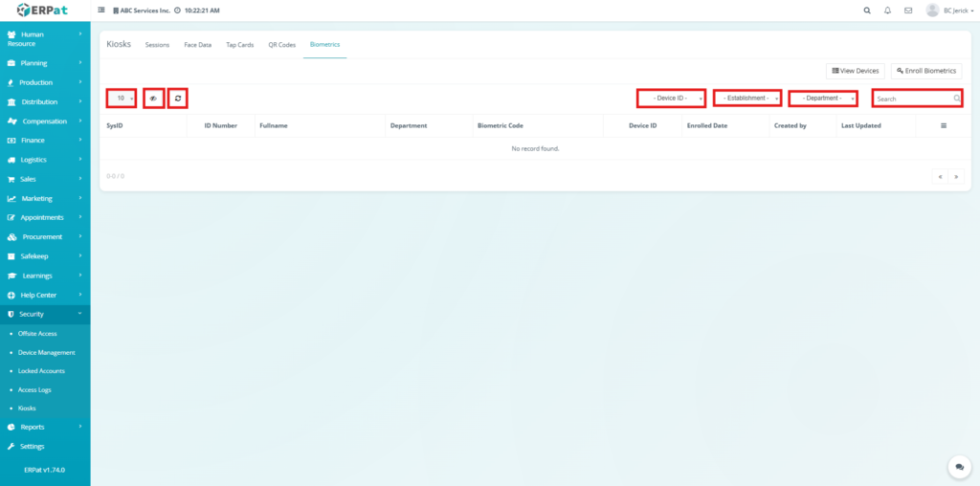The width and height of the screenshot is (980, 486).
Task: Open the table column menu icon
Action: pos(944,125)
